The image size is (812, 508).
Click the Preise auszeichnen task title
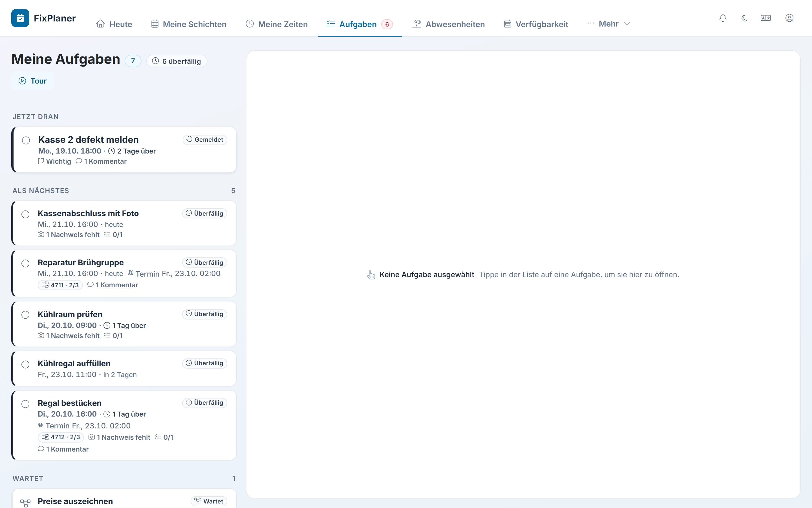coord(75,501)
